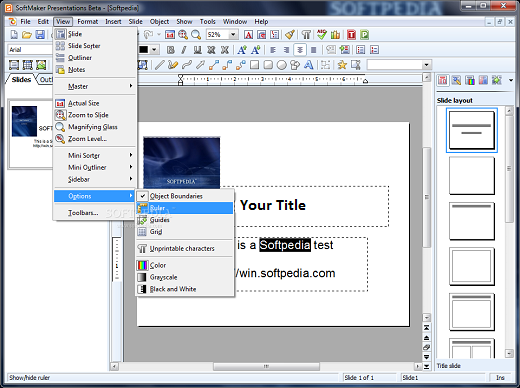Click the green P toolbar icon
520x388 pixels.
click(x=365, y=34)
